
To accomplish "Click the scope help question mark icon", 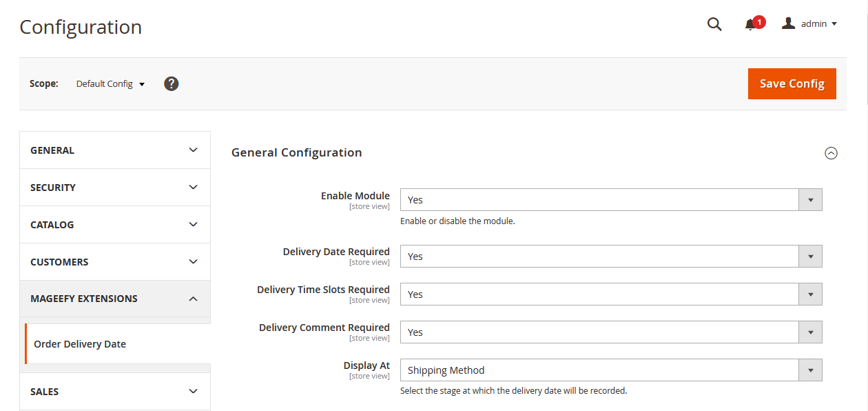I will (x=172, y=83).
